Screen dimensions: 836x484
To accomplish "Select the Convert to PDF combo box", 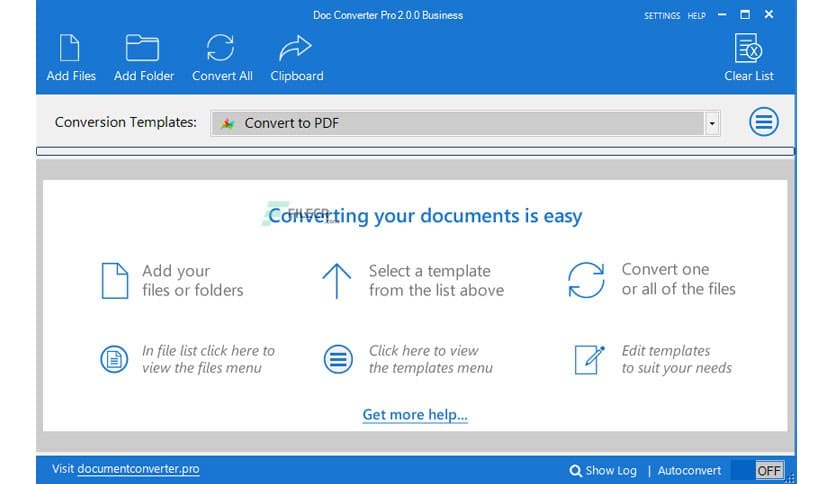I will (458, 124).
